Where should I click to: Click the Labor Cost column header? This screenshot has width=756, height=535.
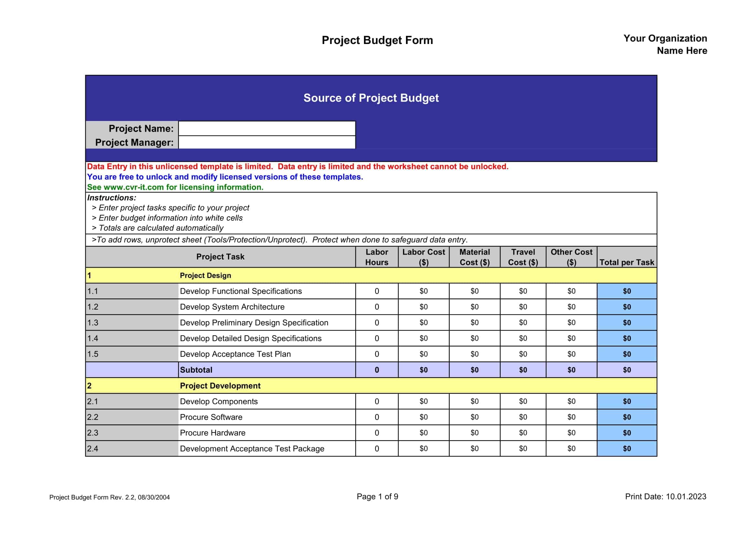point(423,257)
